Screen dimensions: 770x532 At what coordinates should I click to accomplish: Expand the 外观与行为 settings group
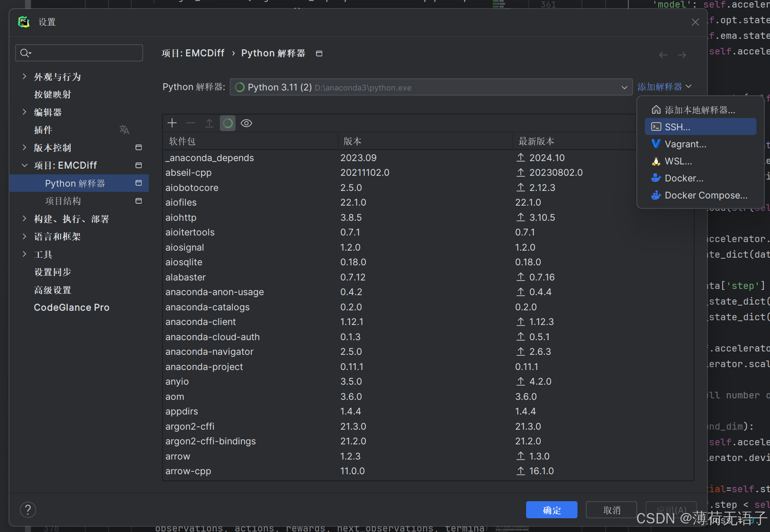tap(24, 76)
